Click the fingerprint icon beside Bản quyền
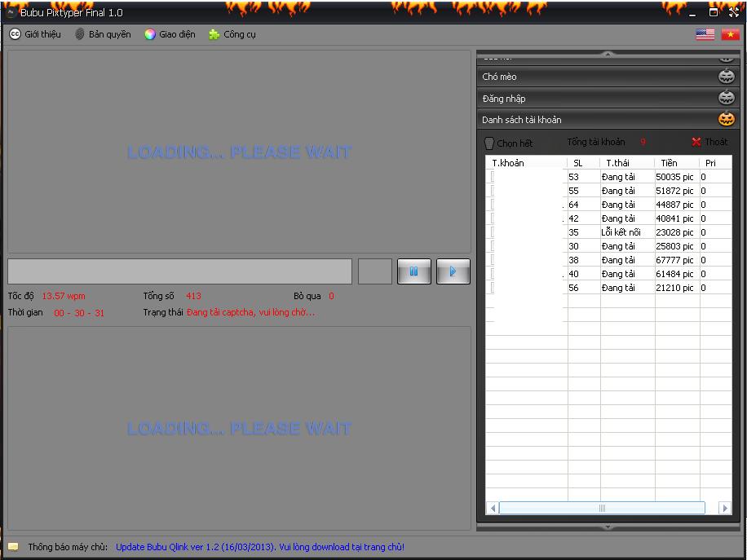Image resolution: width=747 pixels, height=560 pixels. [80, 34]
